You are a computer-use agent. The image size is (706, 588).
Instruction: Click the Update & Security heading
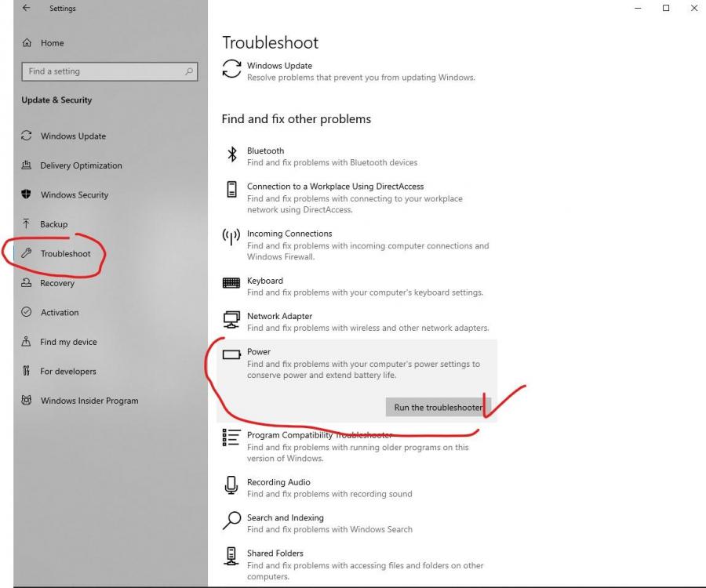56,100
